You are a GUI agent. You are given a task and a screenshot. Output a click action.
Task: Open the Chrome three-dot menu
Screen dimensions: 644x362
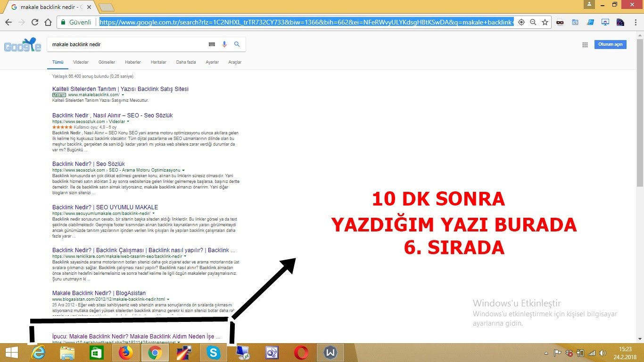pyautogui.click(x=636, y=22)
